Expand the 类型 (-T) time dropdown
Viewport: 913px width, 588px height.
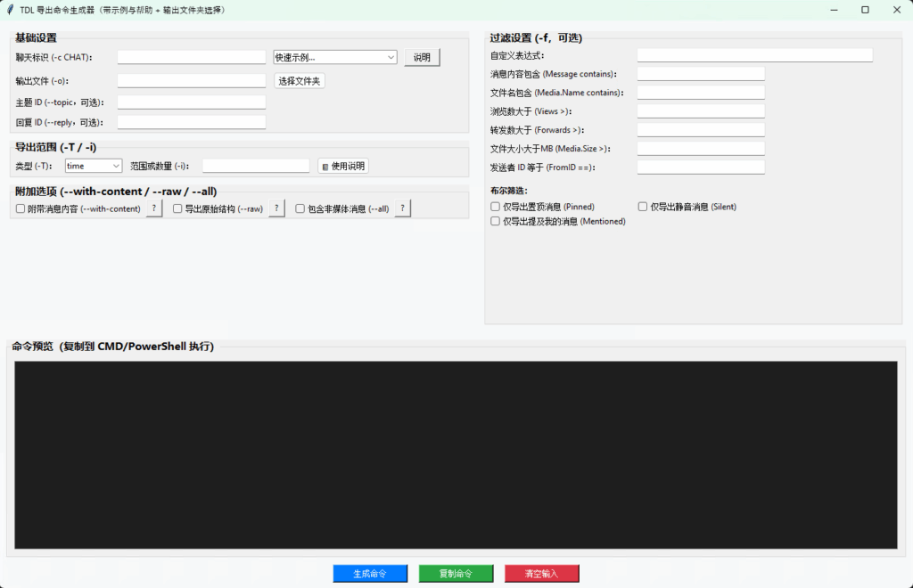[93, 166]
